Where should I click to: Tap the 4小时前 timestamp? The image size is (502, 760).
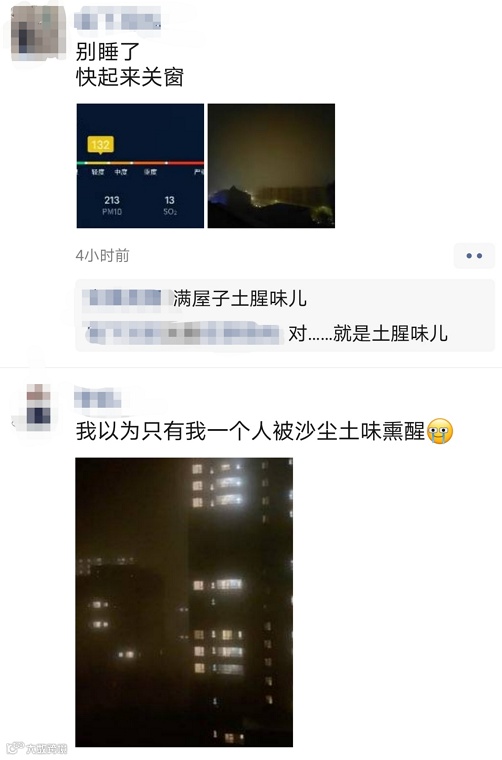coord(103,255)
